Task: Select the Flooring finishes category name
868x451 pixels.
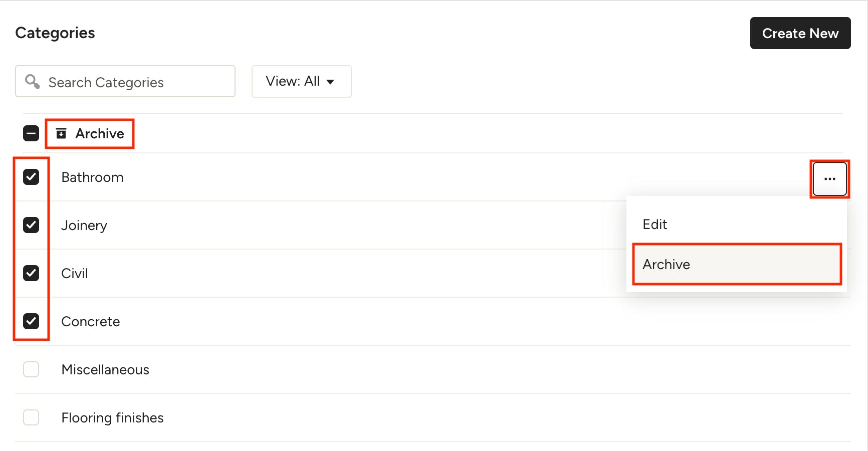Action: pos(112,418)
